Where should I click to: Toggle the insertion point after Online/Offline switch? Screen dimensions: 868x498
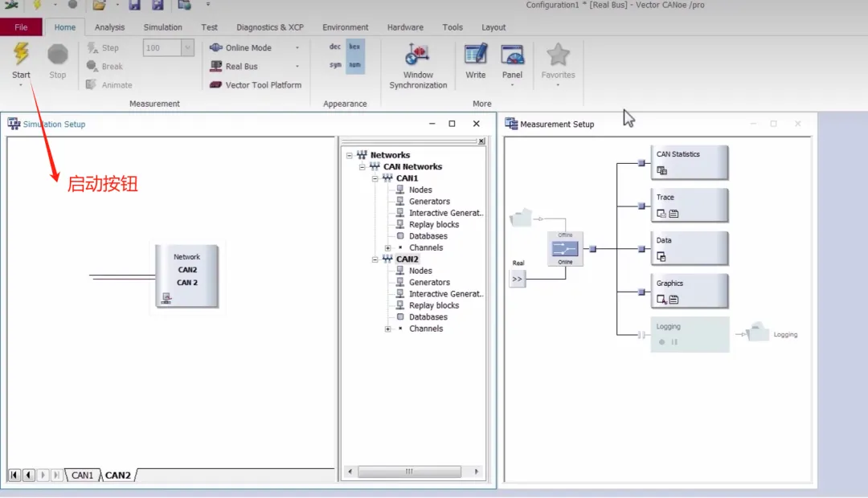point(593,249)
